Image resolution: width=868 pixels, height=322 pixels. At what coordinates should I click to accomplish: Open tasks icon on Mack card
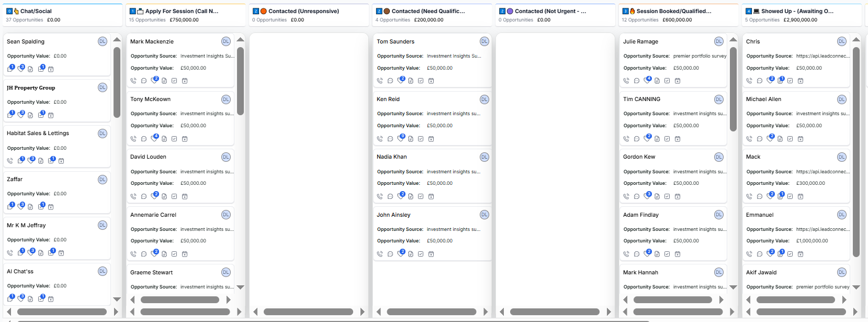[790, 196]
